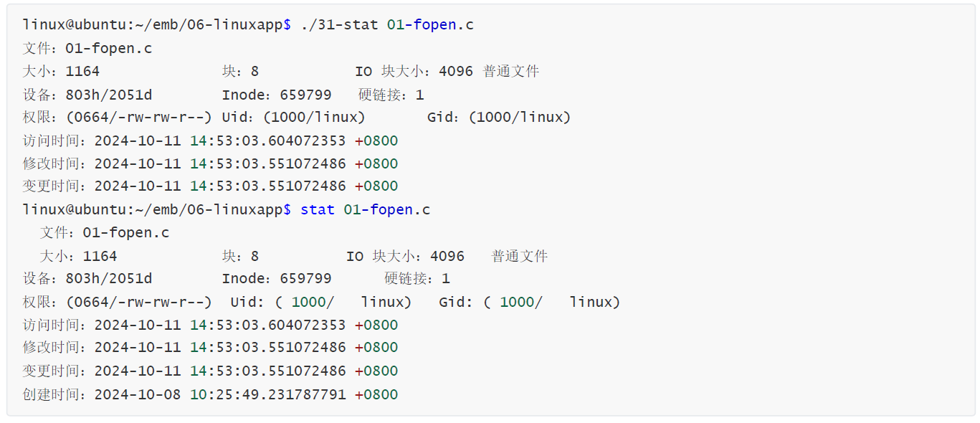Click the 创建时间 2024-10-08 timestamp line
This screenshot has width=980, height=423.
click(x=211, y=394)
